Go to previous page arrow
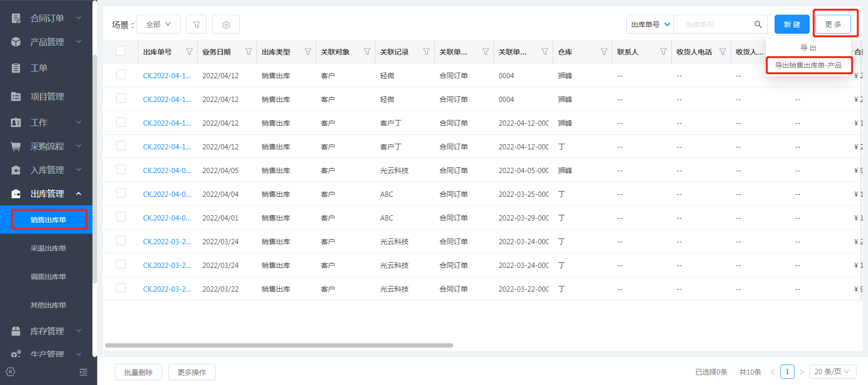Viewport: 868px width, 385px height. [x=773, y=372]
